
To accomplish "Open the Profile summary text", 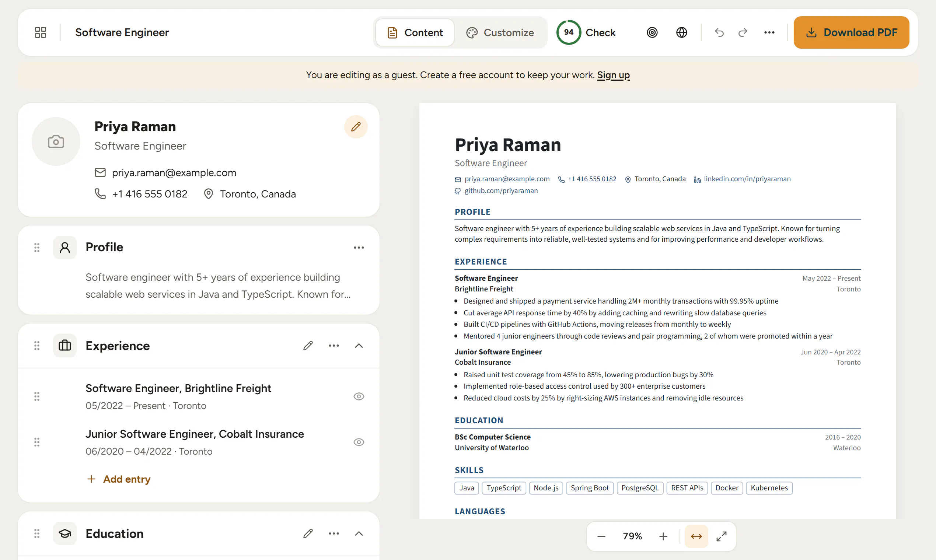I will 218,286.
